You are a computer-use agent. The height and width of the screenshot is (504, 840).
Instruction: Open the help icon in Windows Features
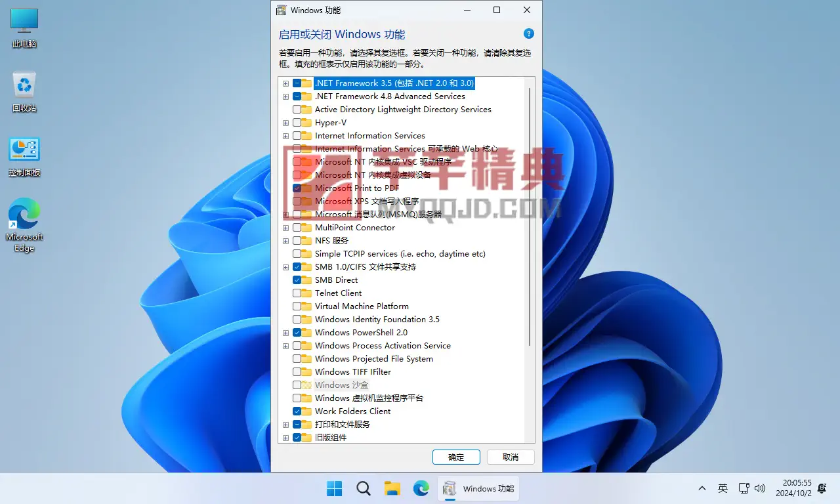528,34
